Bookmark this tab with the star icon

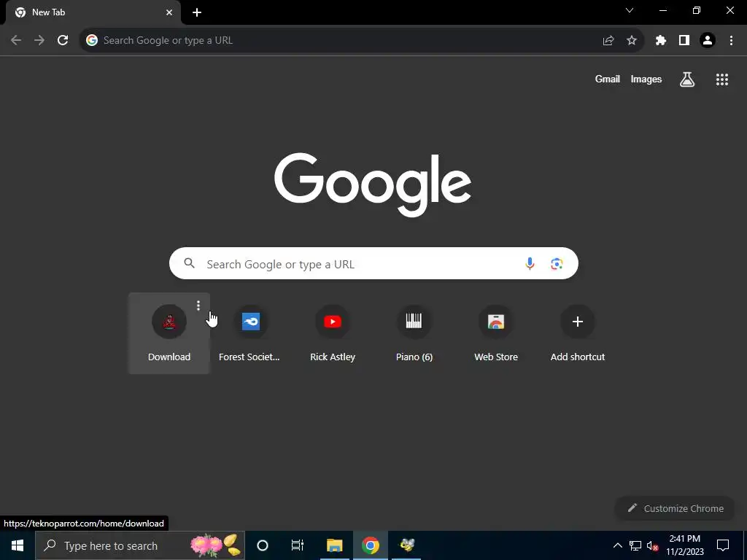coord(632,41)
